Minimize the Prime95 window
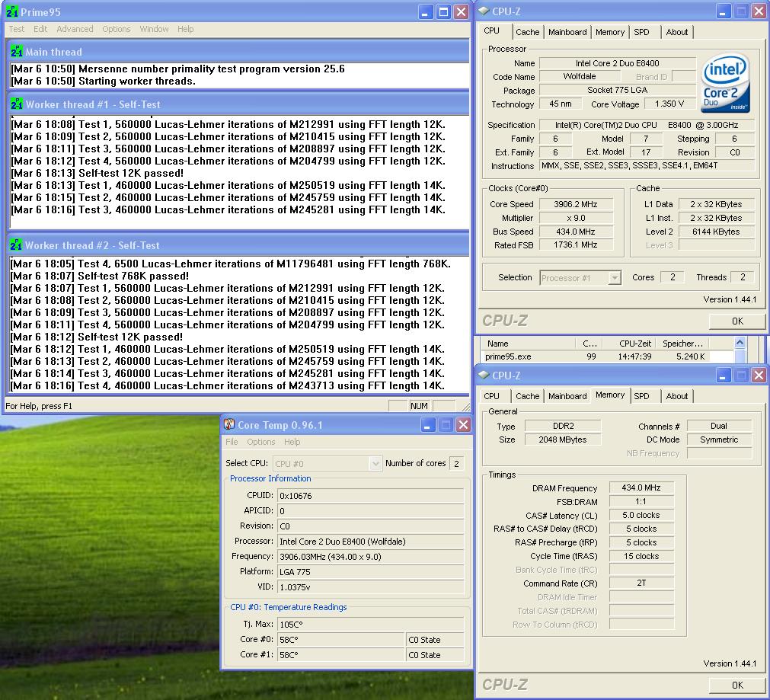This screenshot has width=770, height=700. tap(426, 11)
